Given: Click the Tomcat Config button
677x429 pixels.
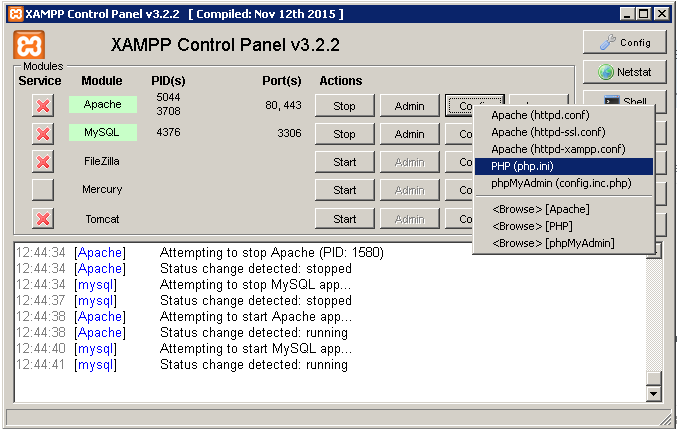Looking at the screenshot, I should [x=459, y=219].
